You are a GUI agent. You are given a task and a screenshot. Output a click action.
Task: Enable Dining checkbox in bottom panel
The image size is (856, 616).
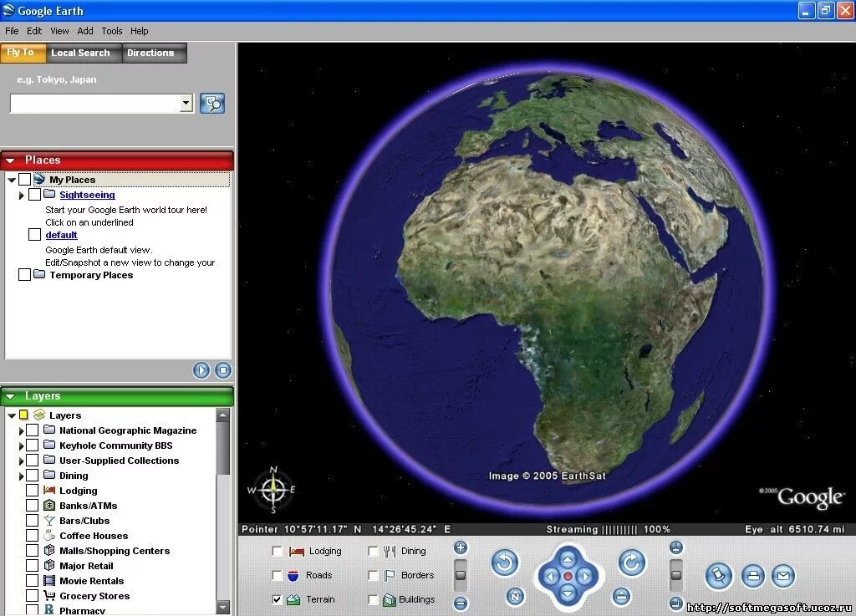373,551
